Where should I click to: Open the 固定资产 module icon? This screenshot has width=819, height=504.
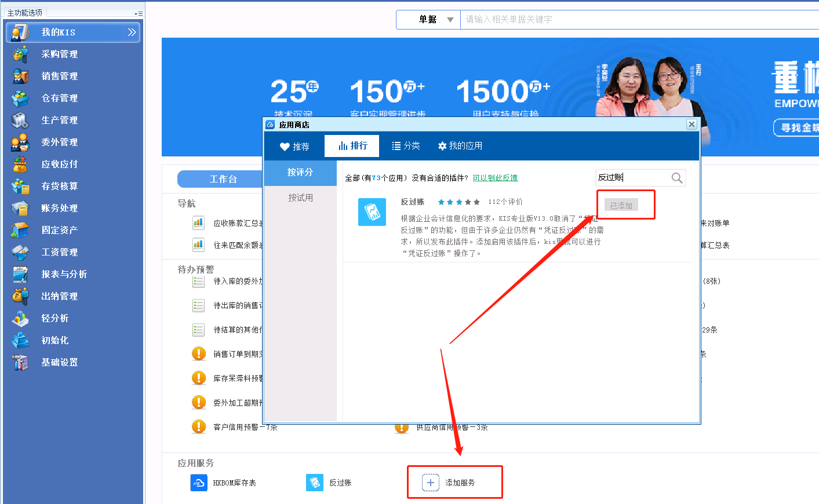pyautogui.click(x=20, y=230)
